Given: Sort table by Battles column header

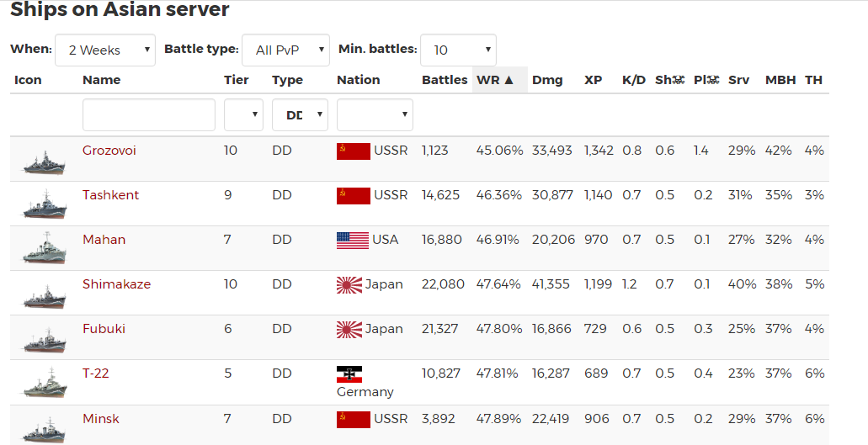Looking at the screenshot, I should (x=445, y=80).
